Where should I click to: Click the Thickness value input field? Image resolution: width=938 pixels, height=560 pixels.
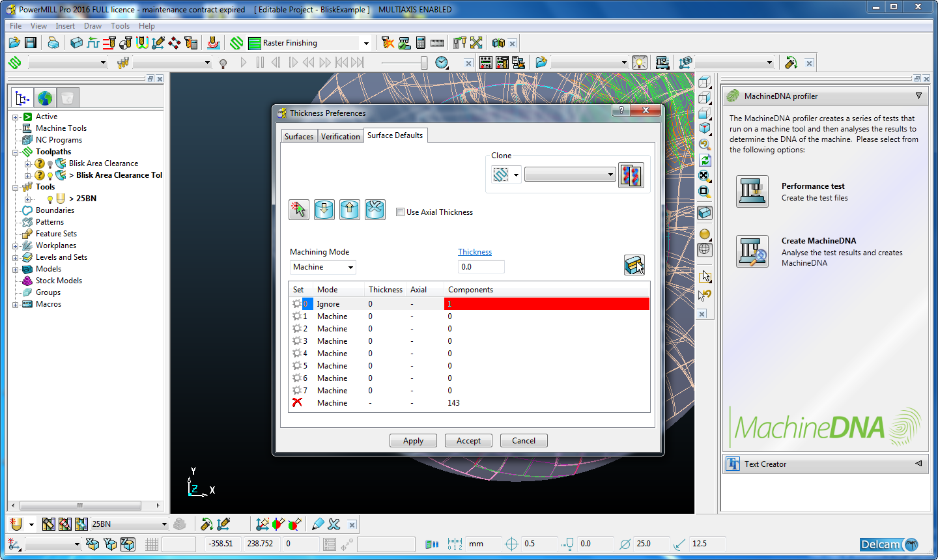coord(481,267)
